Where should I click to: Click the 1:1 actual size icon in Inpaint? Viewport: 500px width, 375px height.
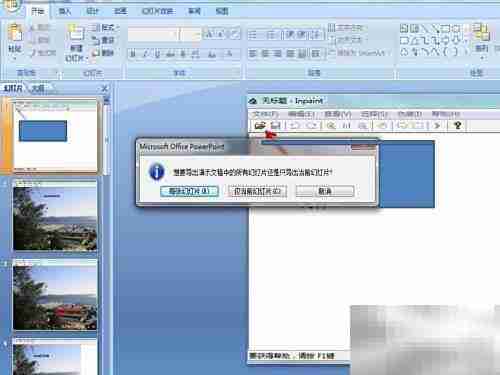(347, 126)
